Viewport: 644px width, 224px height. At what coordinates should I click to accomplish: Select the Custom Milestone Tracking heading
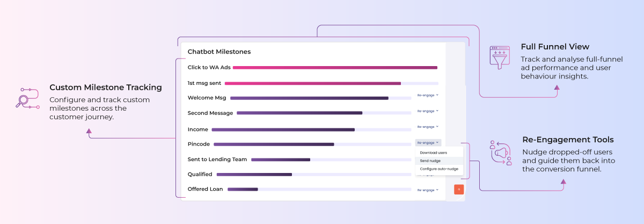(x=106, y=87)
